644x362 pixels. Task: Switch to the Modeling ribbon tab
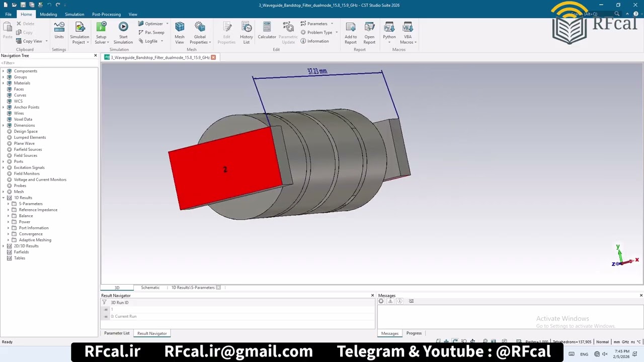(48, 14)
